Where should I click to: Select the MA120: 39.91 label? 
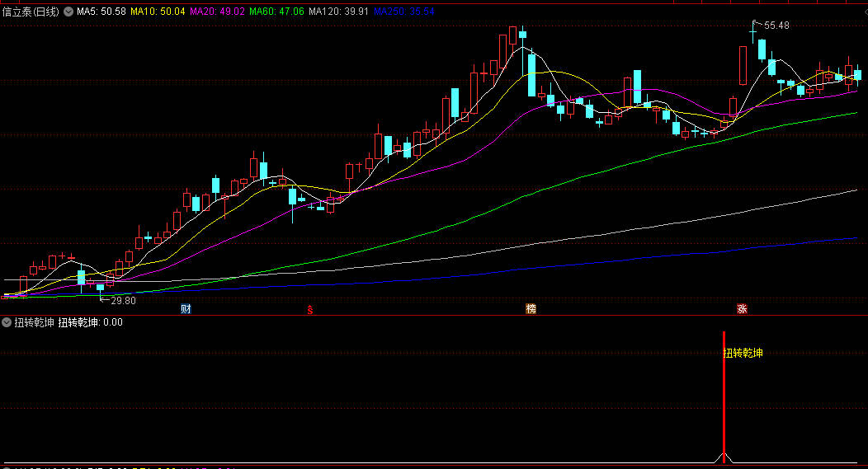tap(339, 11)
